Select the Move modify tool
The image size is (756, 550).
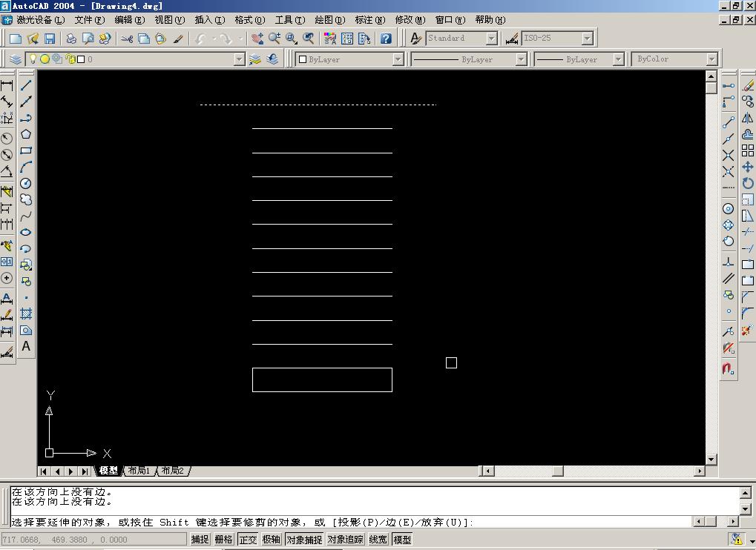748,167
